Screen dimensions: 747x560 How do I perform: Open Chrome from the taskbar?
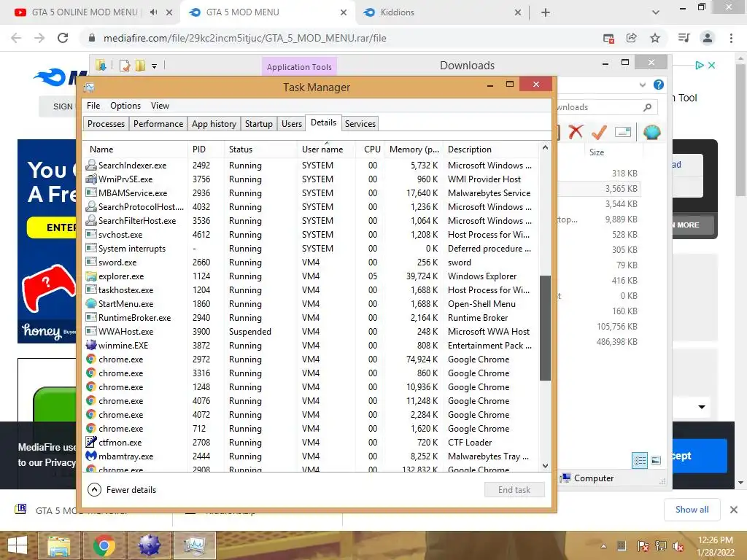tap(104, 545)
